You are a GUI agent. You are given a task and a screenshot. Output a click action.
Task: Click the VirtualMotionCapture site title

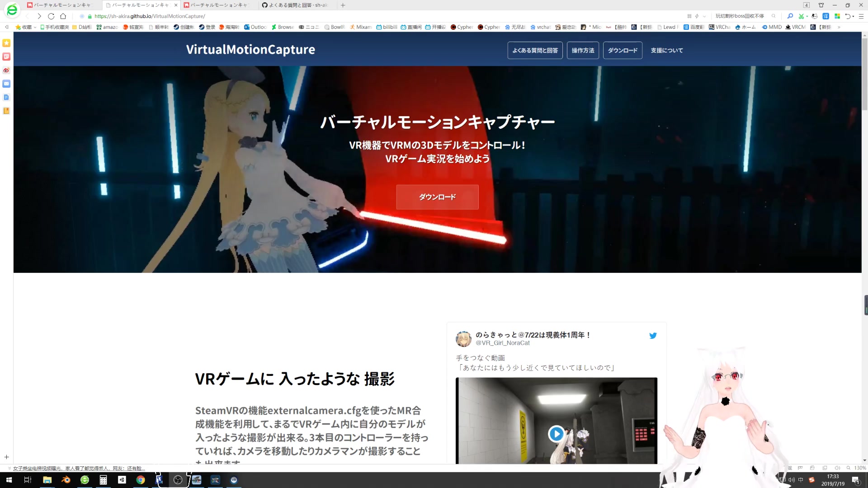(250, 49)
